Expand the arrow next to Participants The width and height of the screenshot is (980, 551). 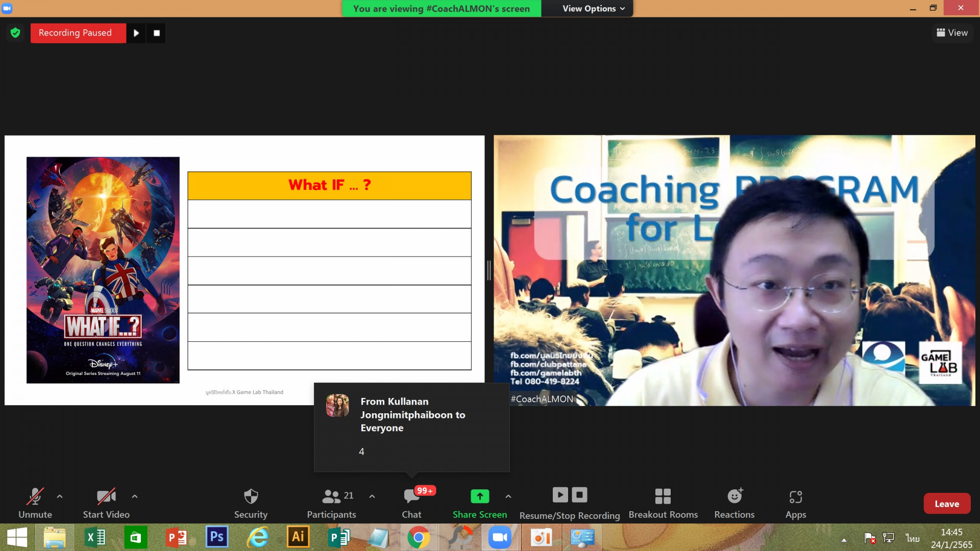pos(372,496)
